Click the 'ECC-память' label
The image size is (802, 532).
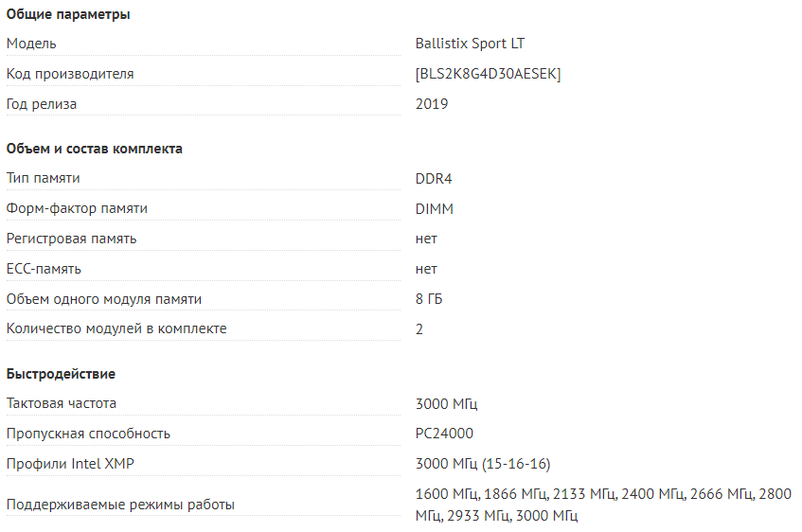(x=44, y=269)
